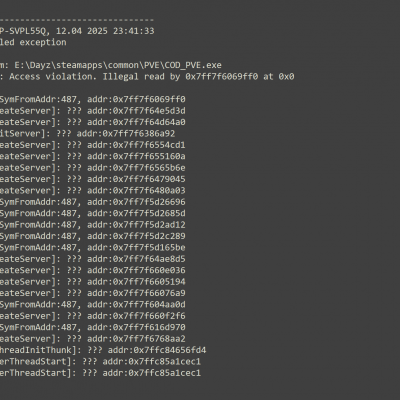
Task: Click address 0x7ff7f6479045 line
Action: tap(93, 179)
